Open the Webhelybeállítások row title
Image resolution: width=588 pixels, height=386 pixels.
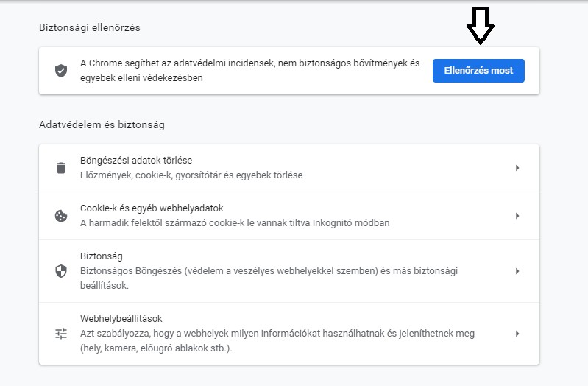point(121,319)
